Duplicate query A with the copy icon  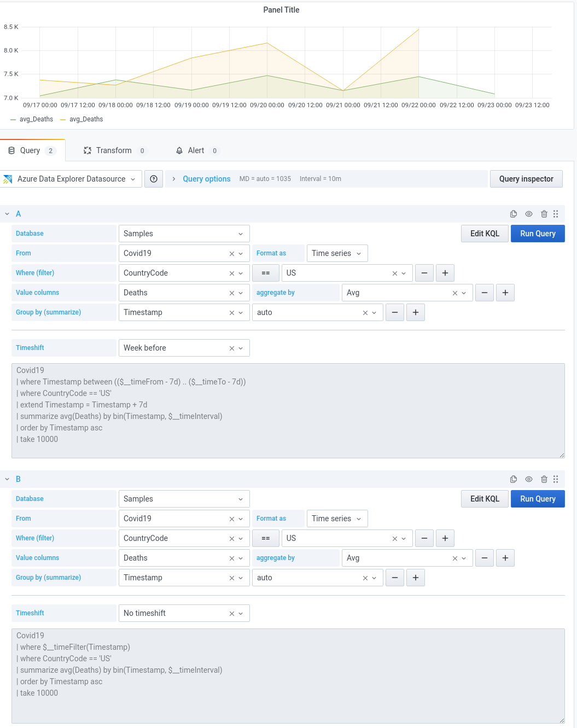513,214
